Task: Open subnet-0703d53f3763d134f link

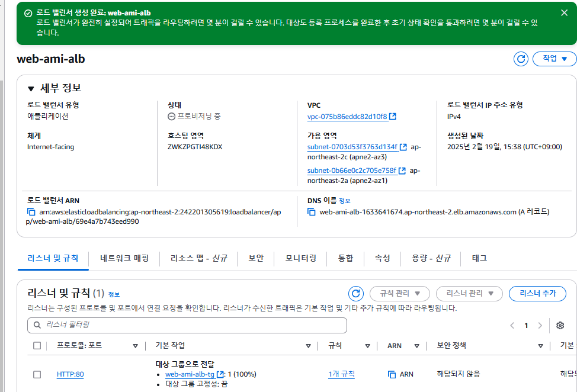Action: coord(352,147)
